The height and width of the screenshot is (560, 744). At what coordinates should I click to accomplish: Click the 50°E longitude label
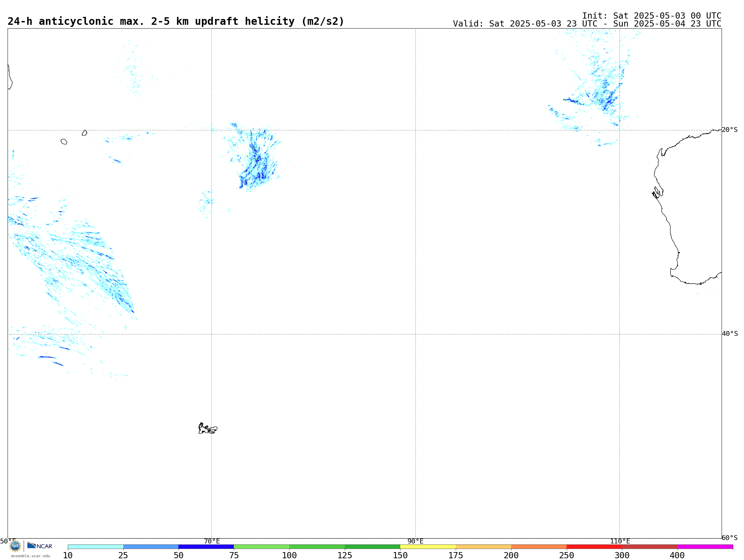click(8, 541)
